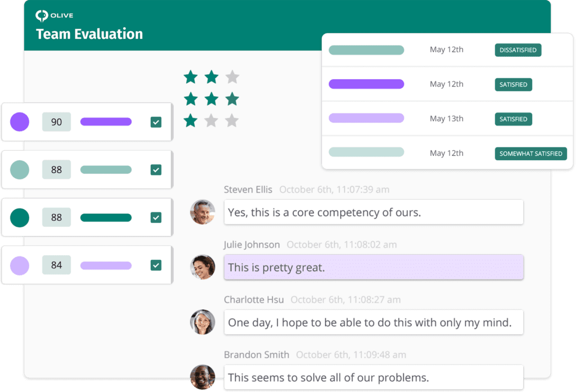Click the first star in top rating row
The width and height of the screenshot is (576, 392).
(191, 76)
